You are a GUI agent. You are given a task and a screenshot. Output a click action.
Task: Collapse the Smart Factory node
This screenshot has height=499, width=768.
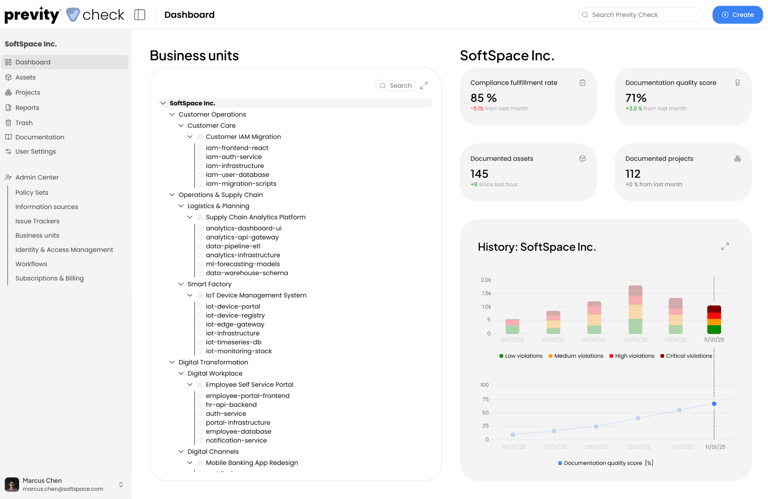[181, 284]
